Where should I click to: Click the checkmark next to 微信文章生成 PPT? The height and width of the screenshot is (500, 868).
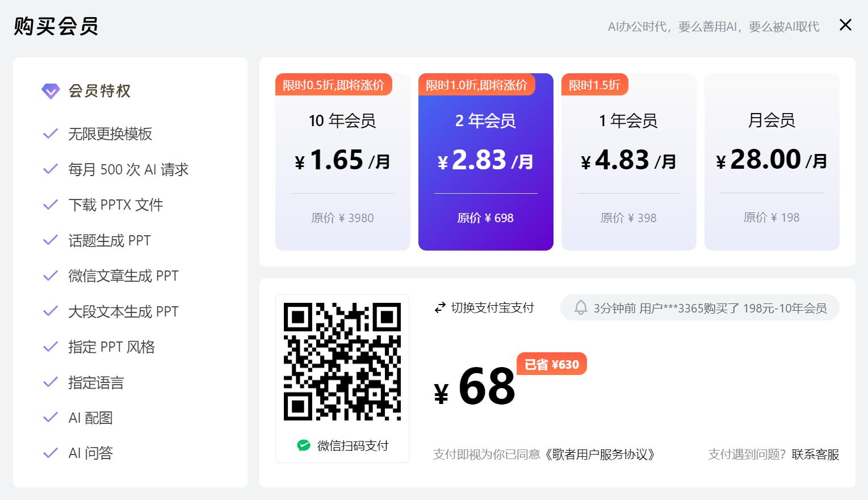(x=51, y=276)
